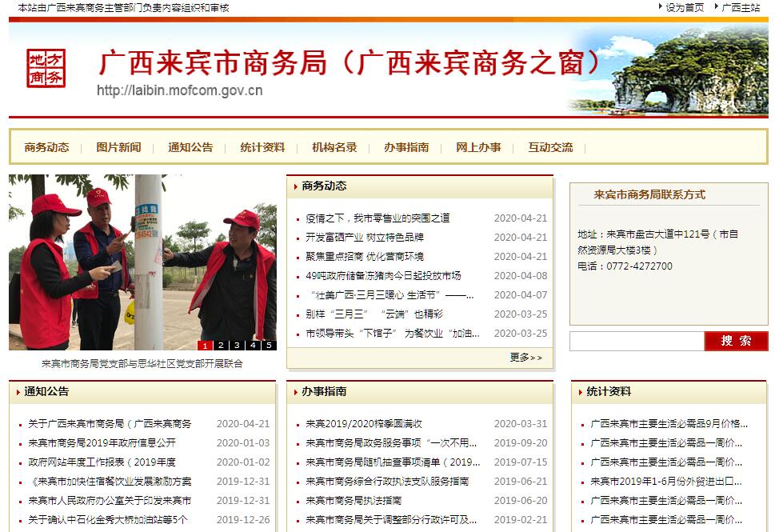Switch slideshow to image 3
The width and height of the screenshot is (775, 532).
tap(238, 345)
